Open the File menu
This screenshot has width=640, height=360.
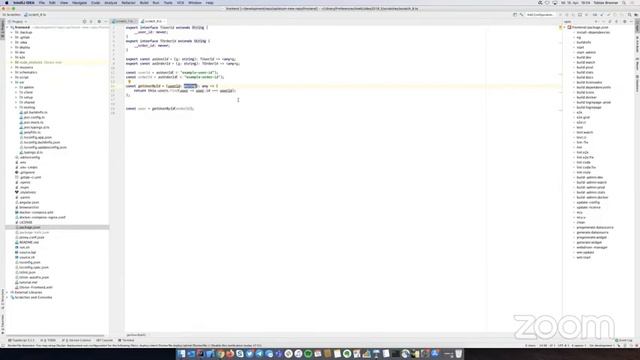[42, 2]
